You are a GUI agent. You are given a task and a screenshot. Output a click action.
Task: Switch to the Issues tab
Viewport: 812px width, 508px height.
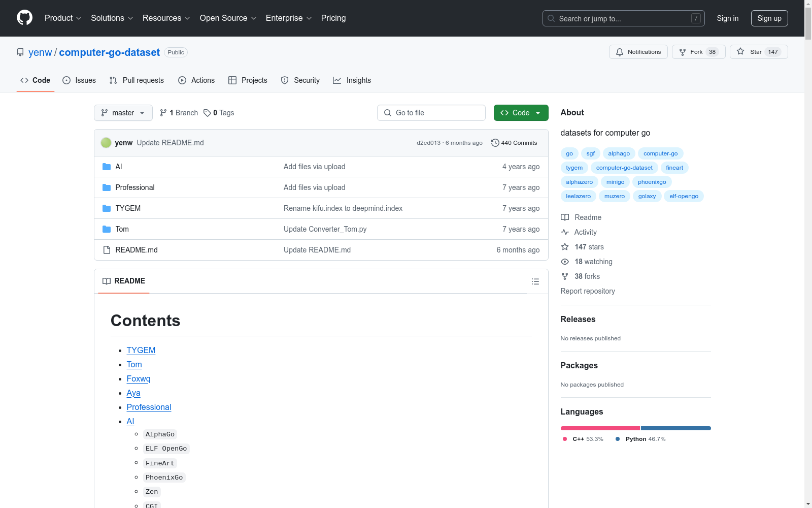[x=79, y=80]
